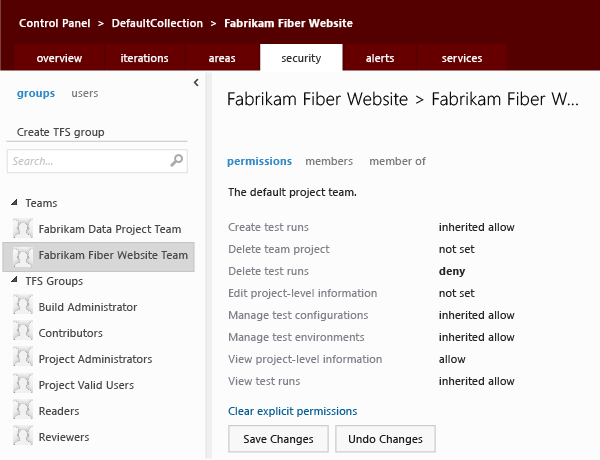
Task: Click Clear explicit permissions link
Action: 292,411
